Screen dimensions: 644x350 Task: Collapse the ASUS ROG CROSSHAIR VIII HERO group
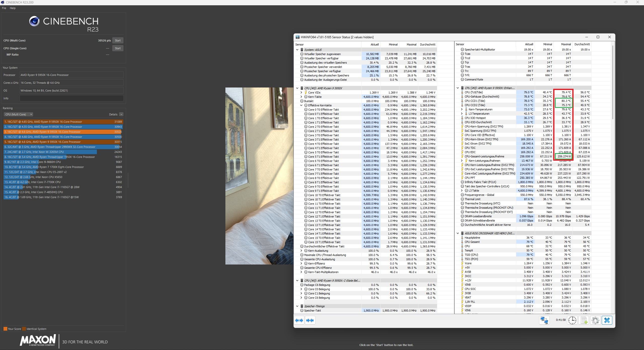458,233
